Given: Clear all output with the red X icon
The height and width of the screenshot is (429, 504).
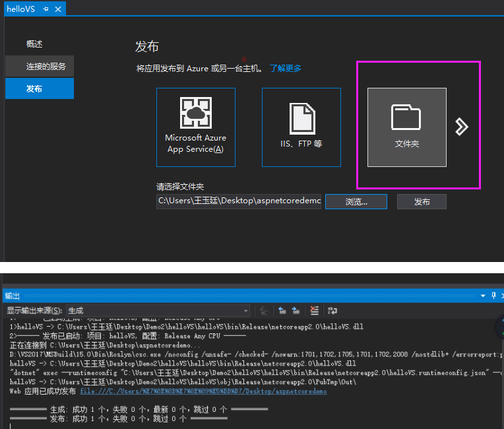Looking at the screenshot, I should pos(314,311).
